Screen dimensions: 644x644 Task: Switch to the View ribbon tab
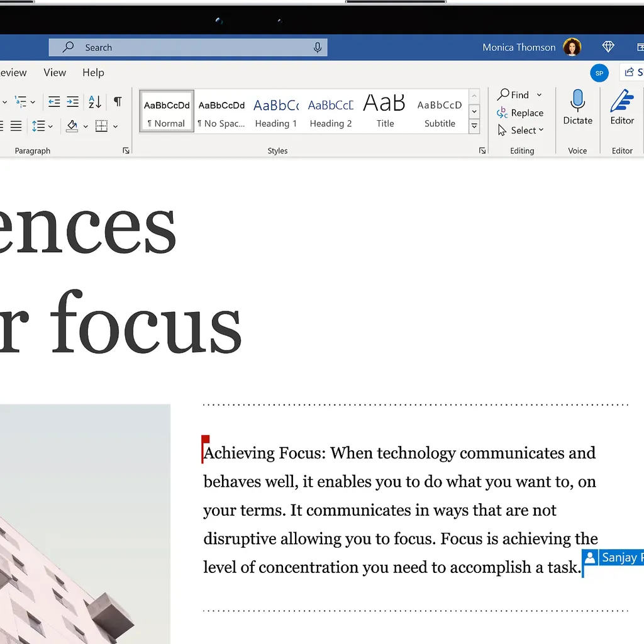[55, 72]
